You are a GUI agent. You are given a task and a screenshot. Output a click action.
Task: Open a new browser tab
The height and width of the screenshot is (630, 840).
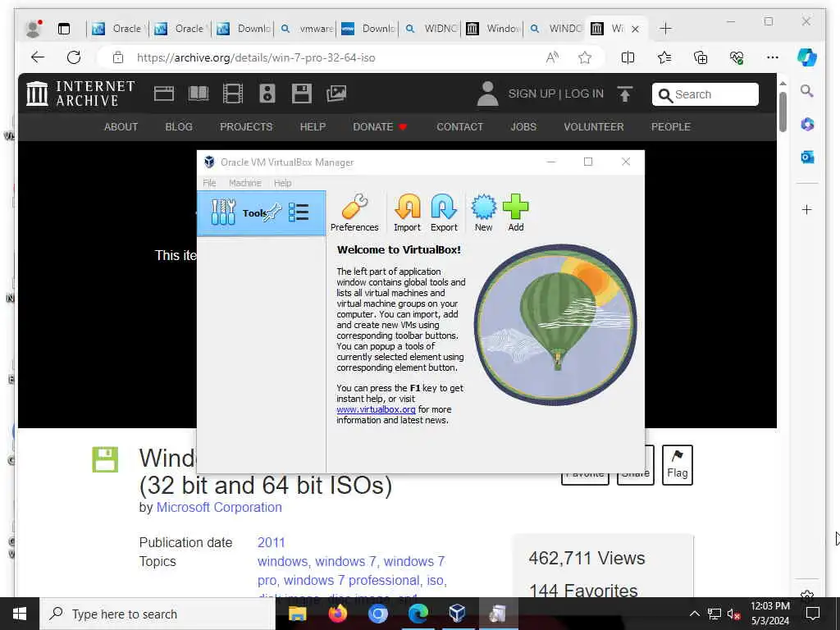[x=665, y=29]
